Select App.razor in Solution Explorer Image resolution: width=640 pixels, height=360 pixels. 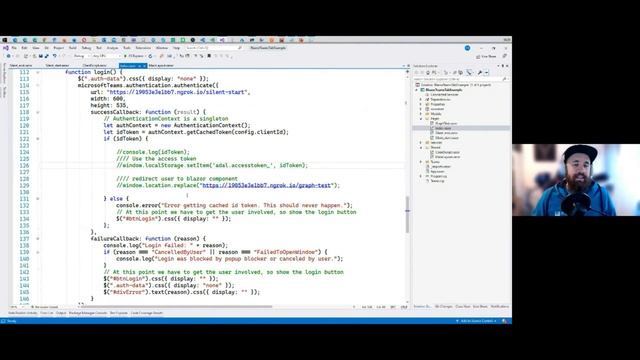[438, 171]
